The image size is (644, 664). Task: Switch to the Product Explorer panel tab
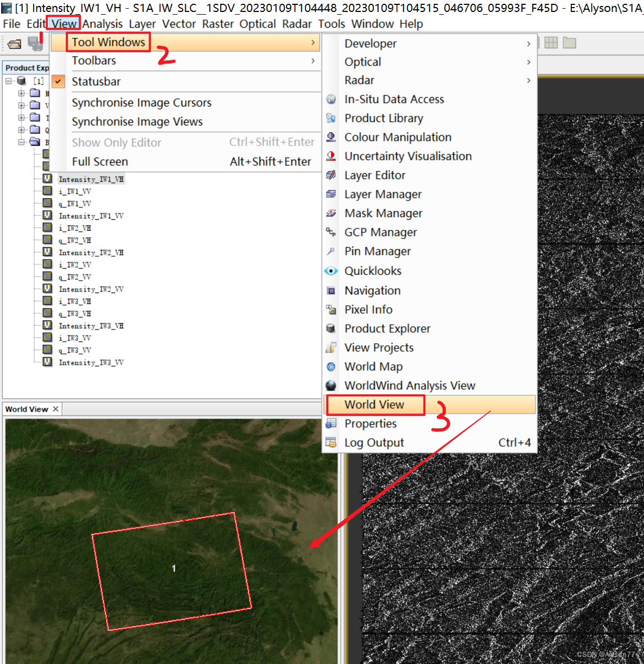pyautogui.click(x=27, y=68)
